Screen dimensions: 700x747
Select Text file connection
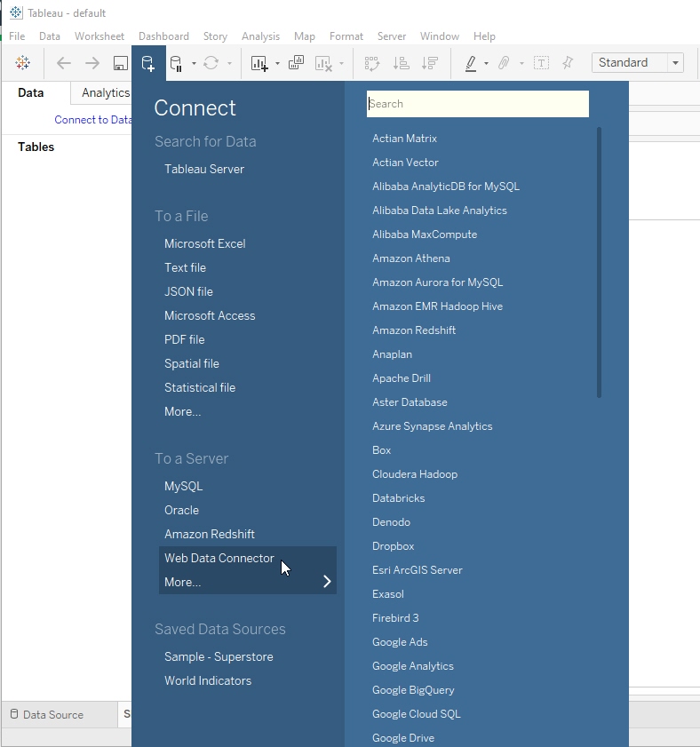click(x=185, y=267)
